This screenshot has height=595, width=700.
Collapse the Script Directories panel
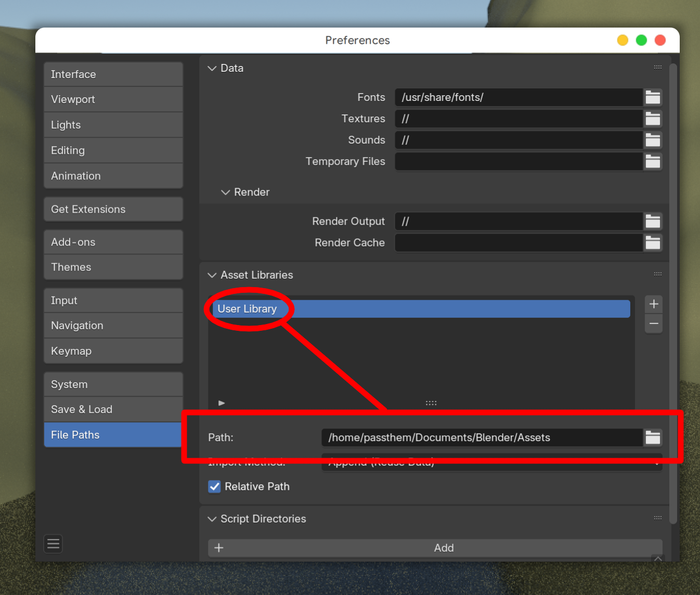coord(212,519)
